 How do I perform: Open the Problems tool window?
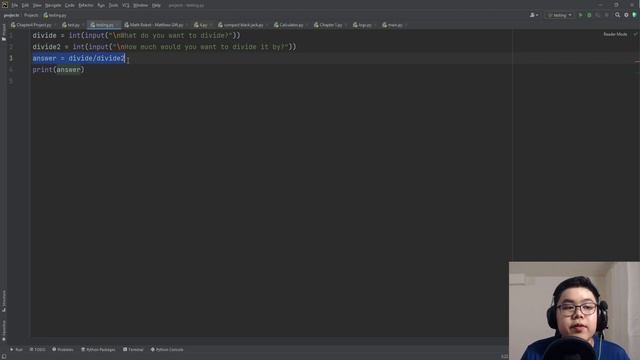62,350
